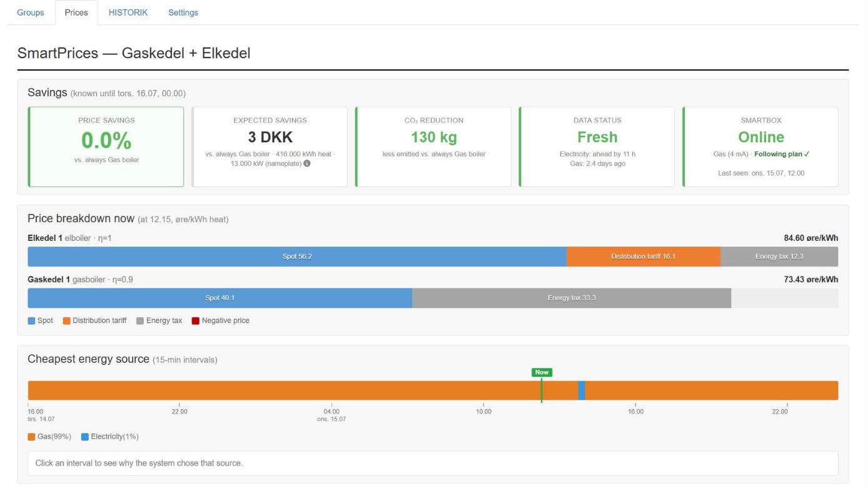
Task: Click the 10.00 timeline tick label
Action: pos(483,412)
